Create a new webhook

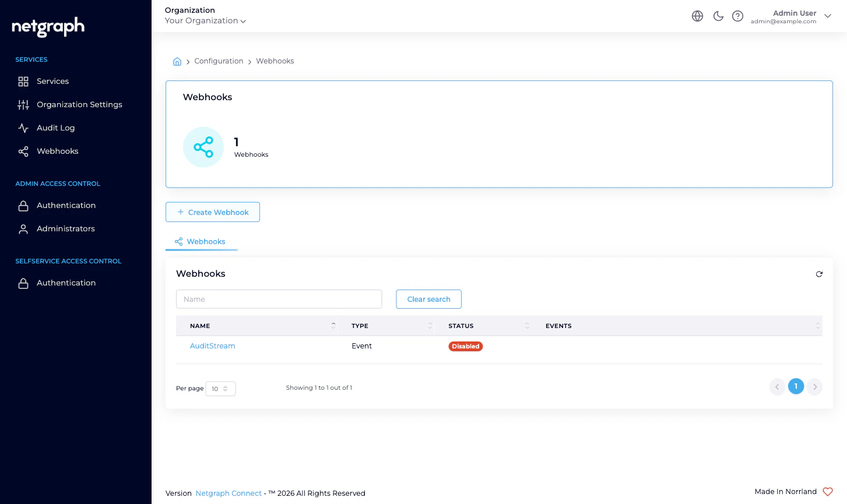click(x=212, y=212)
